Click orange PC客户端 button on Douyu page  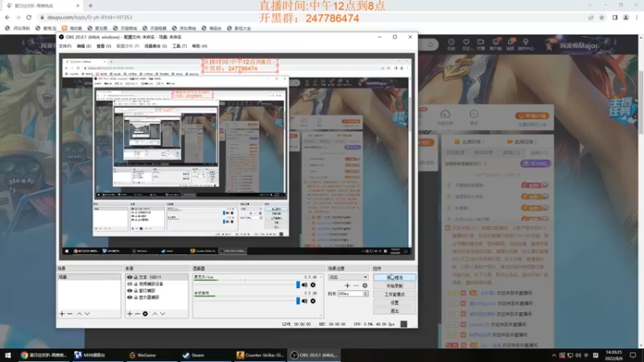[532, 116]
